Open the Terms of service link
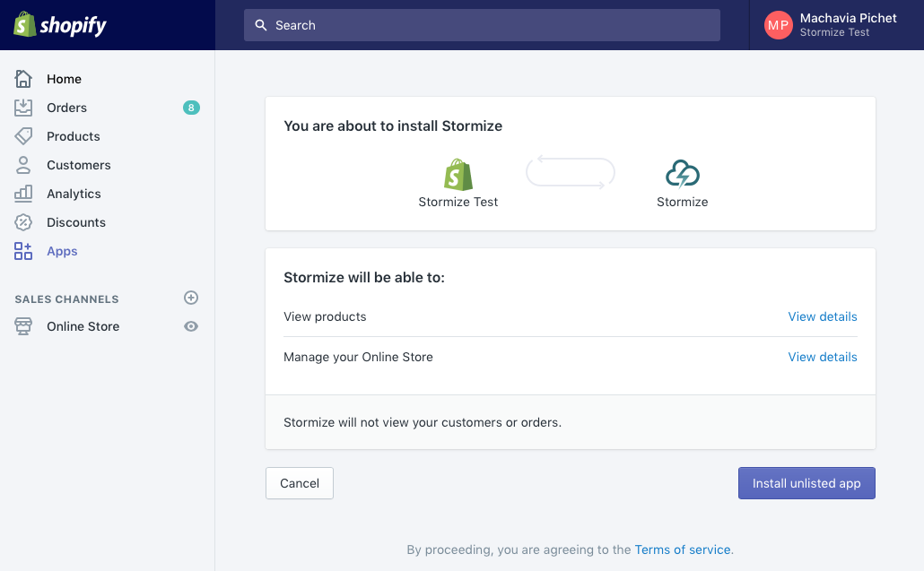 pos(683,549)
